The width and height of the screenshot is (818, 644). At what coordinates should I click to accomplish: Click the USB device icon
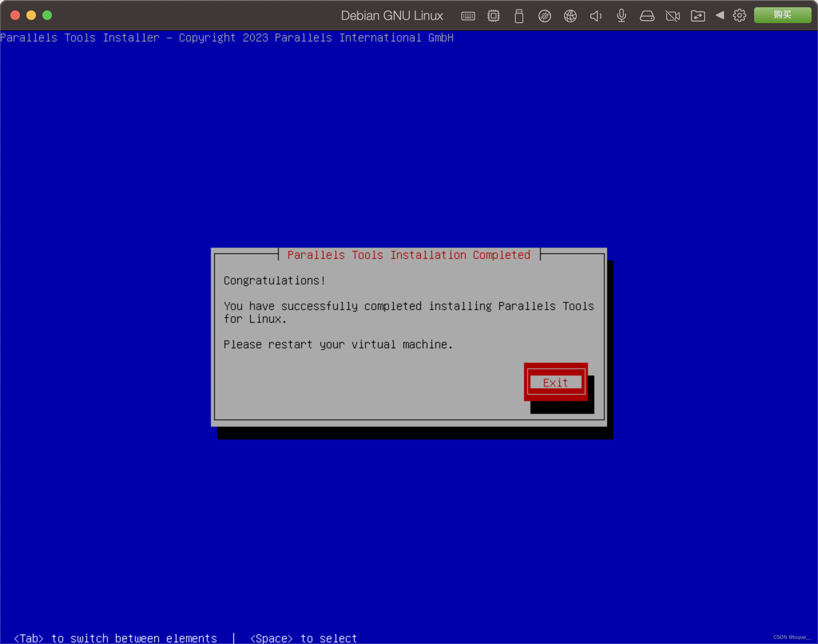[x=519, y=16]
